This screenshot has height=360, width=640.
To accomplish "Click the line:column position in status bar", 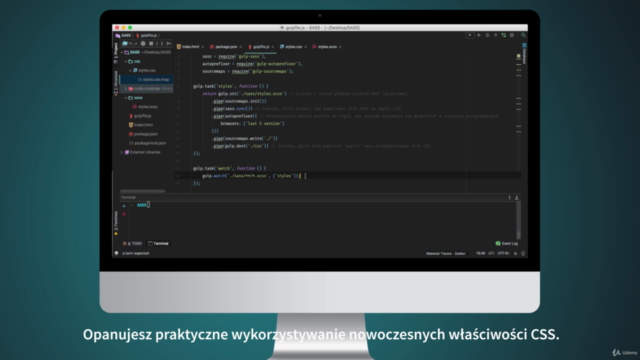I will click(x=480, y=253).
